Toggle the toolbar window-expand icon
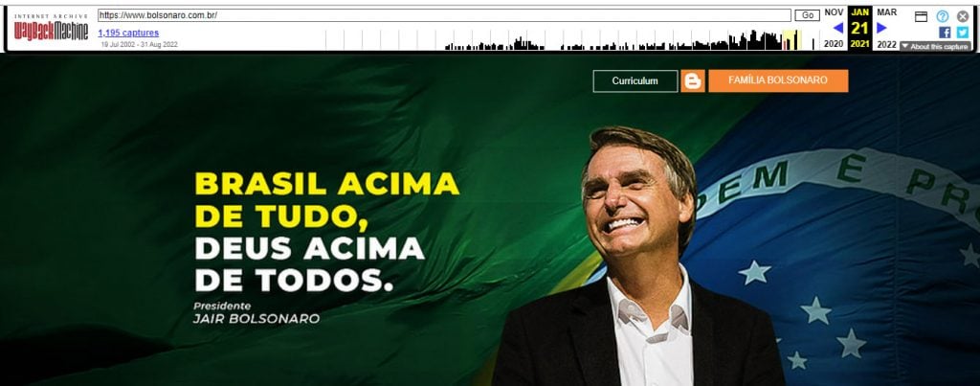This screenshot has width=980, height=386. click(x=921, y=16)
